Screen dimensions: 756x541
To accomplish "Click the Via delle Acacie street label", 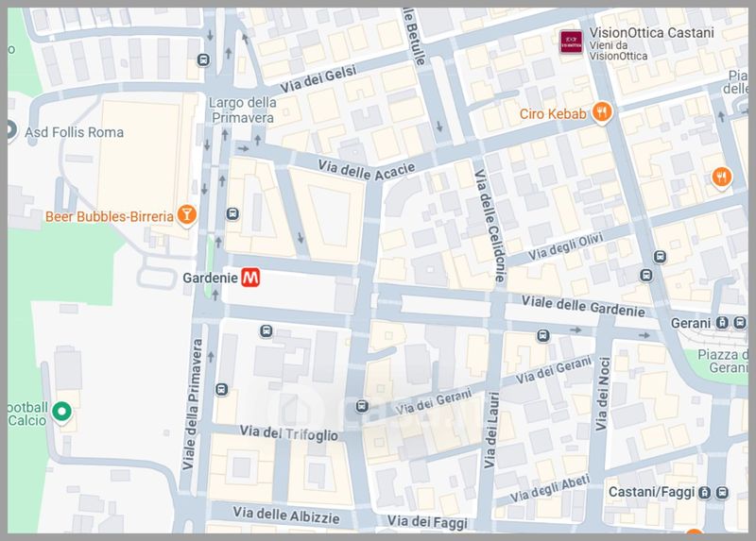I will click(x=367, y=171).
